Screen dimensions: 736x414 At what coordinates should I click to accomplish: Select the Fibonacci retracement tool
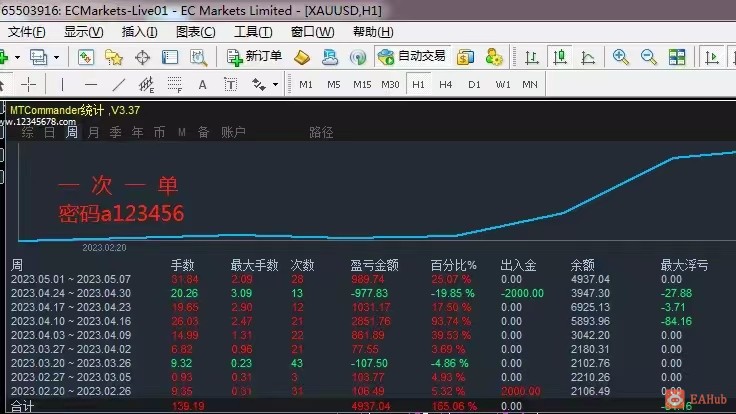175,84
